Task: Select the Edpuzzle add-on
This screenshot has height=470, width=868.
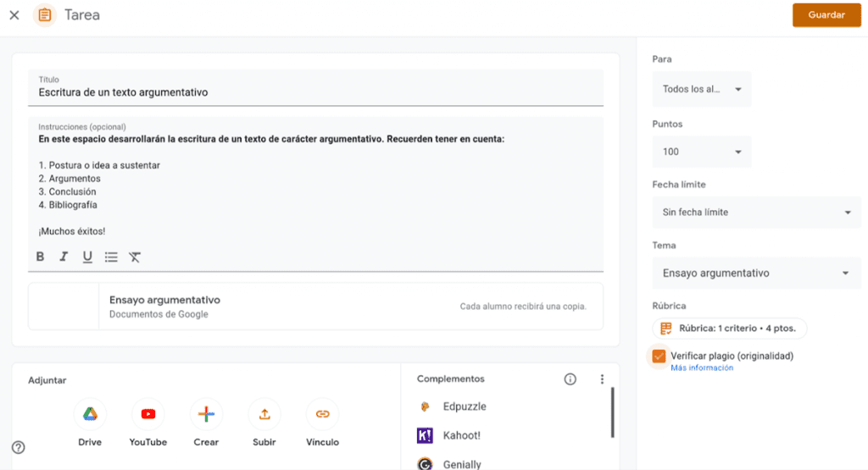Action: pyautogui.click(x=464, y=406)
